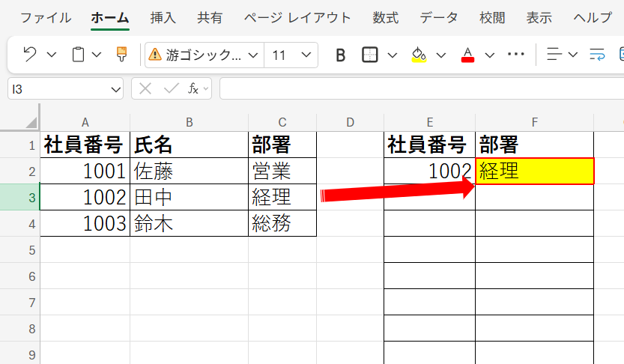Screen dimensions: 624x364
Task: Click the insert function fx icon
Action: tap(193, 89)
